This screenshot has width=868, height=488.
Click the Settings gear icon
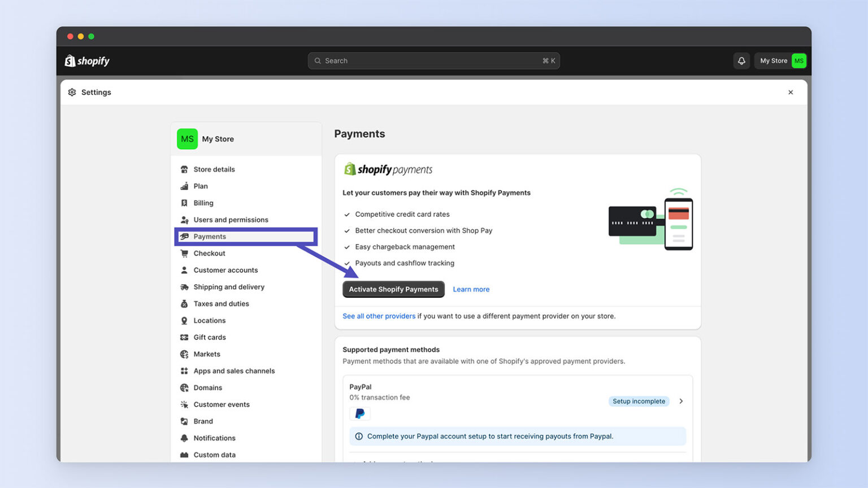click(x=72, y=92)
